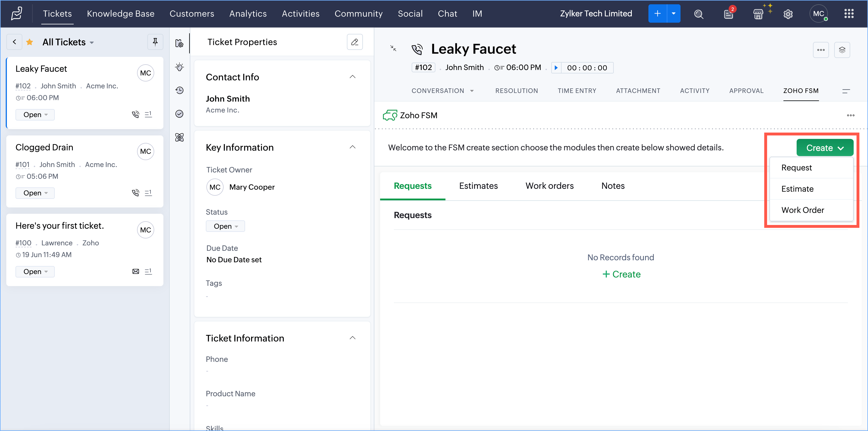This screenshot has width=868, height=431.
Task: Open the Analytics module in top navigation
Action: (248, 14)
